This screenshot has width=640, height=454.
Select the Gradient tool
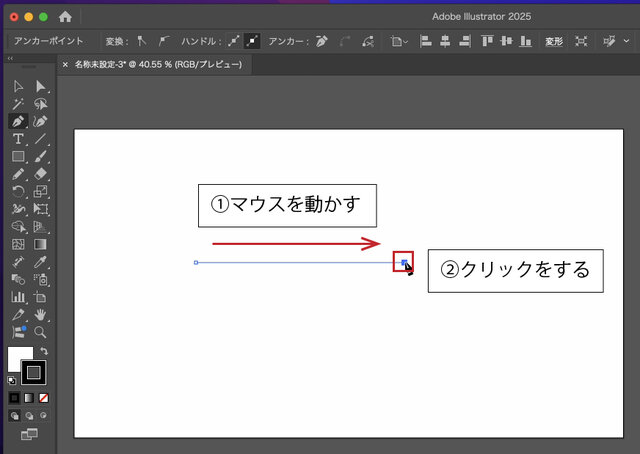pyautogui.click(x=40, y=244)
